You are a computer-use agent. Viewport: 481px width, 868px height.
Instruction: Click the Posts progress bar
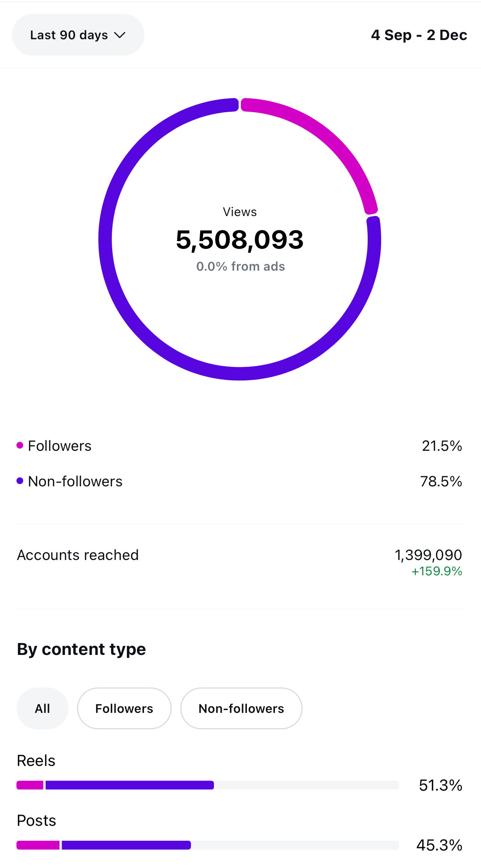click(x=208, y=844)
